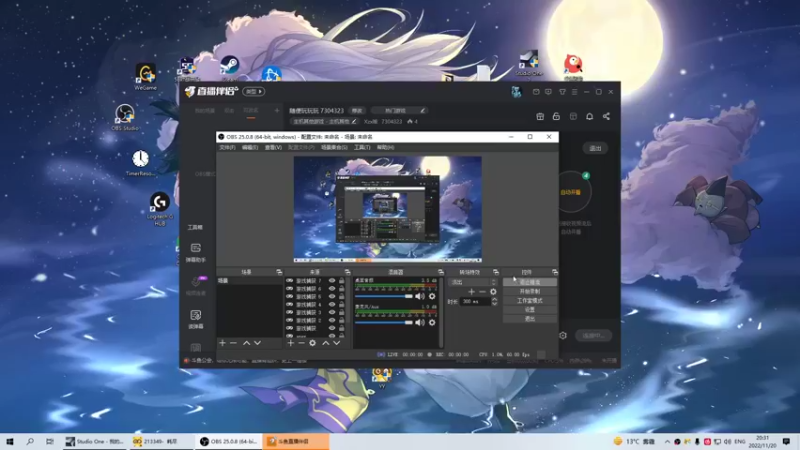Open the 编辑(E) menu in OBS
This screenshot has width=800, height=450.
[250, 147]
